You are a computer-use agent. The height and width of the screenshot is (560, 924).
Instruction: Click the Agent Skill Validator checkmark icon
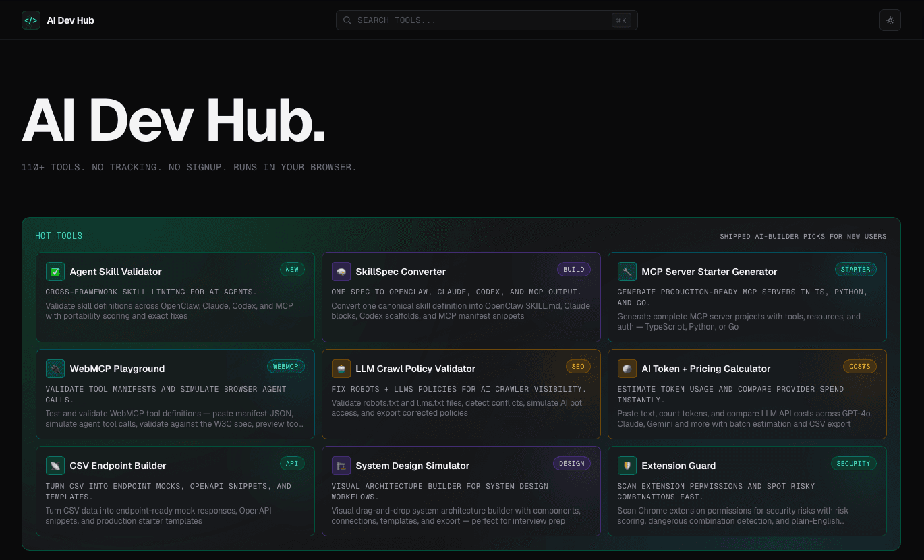(55, 272)
